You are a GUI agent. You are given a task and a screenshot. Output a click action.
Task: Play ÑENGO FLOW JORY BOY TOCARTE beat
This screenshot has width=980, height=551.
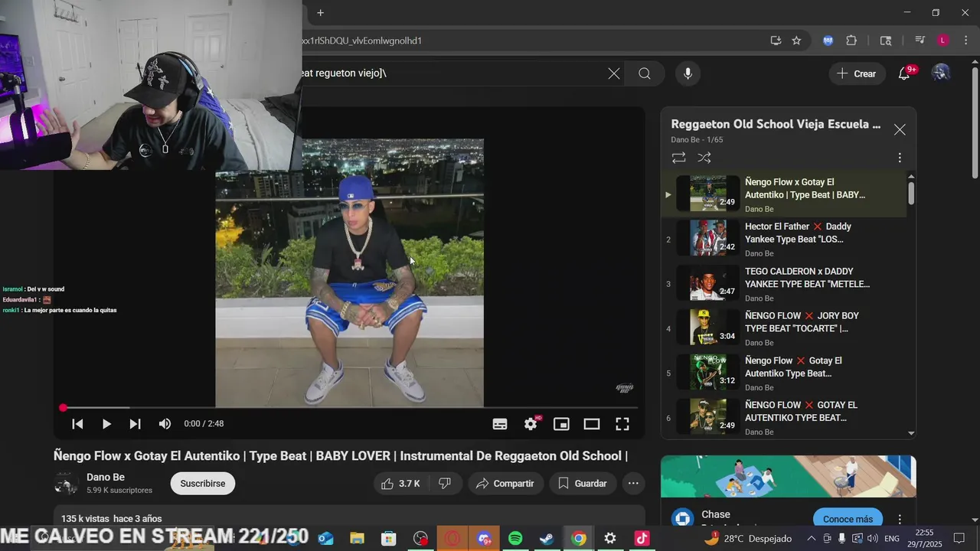(x=783, y=329)
